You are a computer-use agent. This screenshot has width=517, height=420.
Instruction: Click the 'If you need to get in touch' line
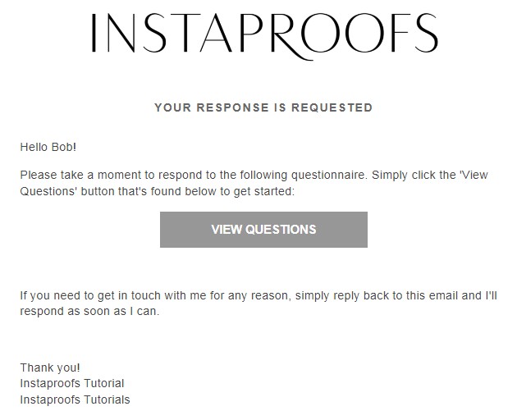point(258,295)
